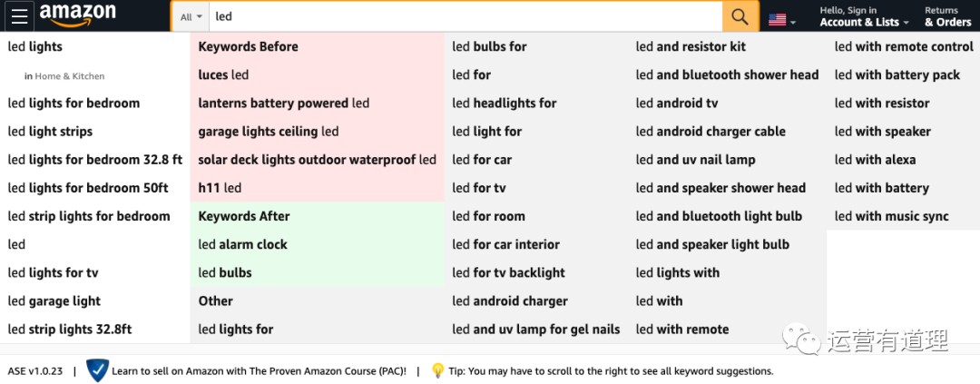The height and width of the screenshot is (384, 980).
Task: Open the Account & Lists dropdown
Action: 858,17
